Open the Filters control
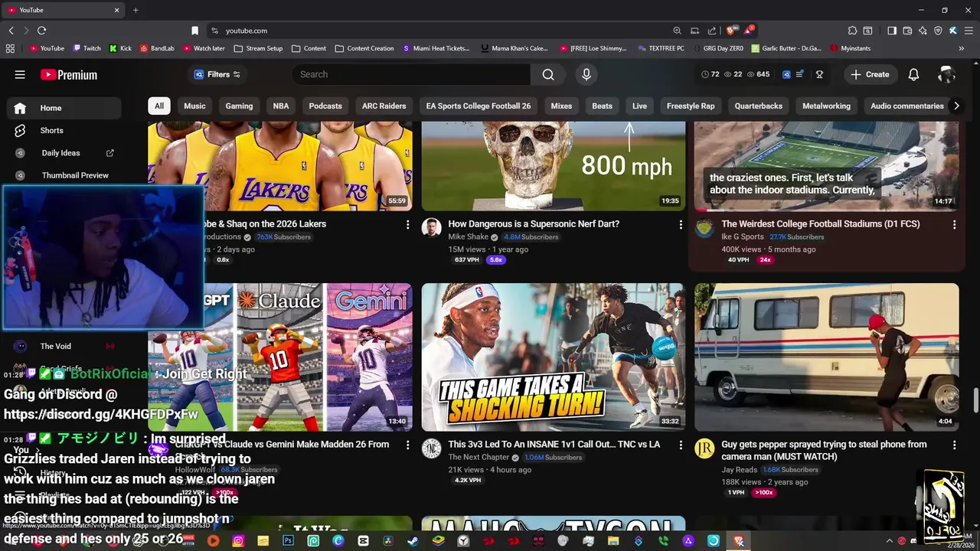Screen dimensions: 980x551 [217, 74]
